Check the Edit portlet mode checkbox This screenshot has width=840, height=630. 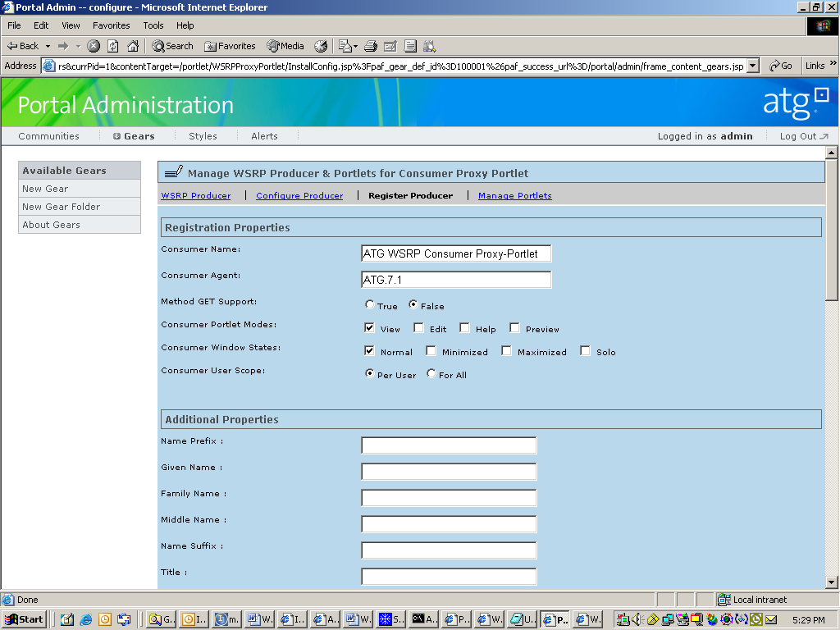point(418,327)
